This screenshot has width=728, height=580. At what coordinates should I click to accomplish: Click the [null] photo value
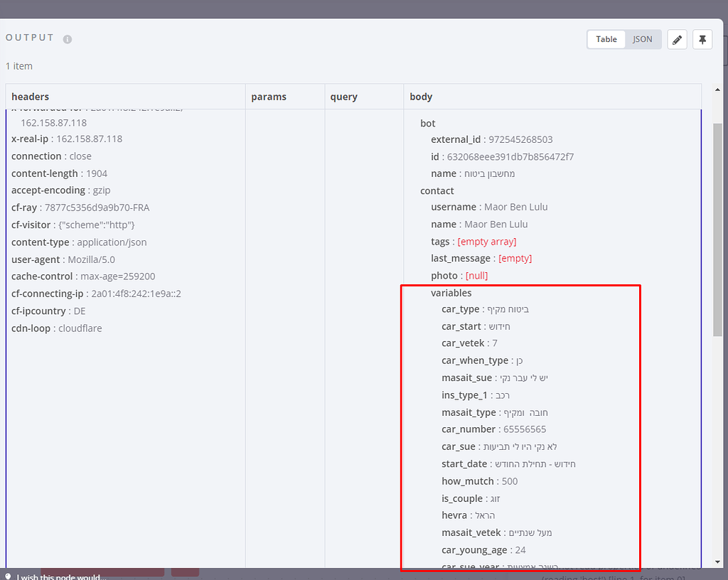pos(475,275)
